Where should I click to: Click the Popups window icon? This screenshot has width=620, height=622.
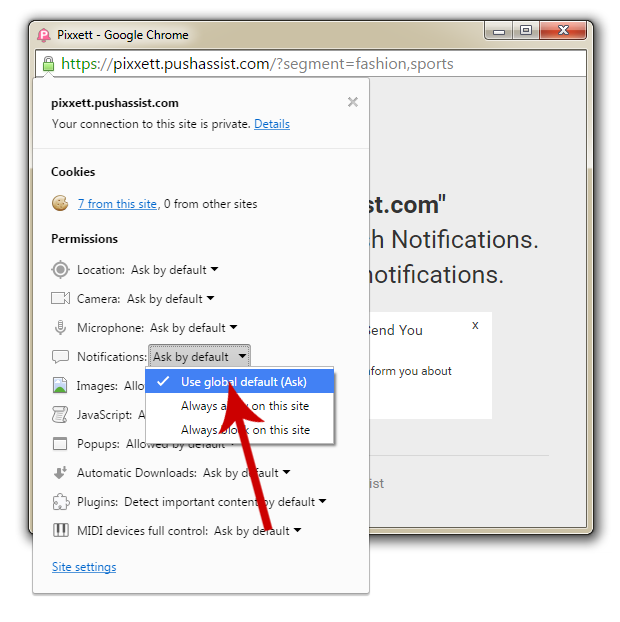click(60, 443)
